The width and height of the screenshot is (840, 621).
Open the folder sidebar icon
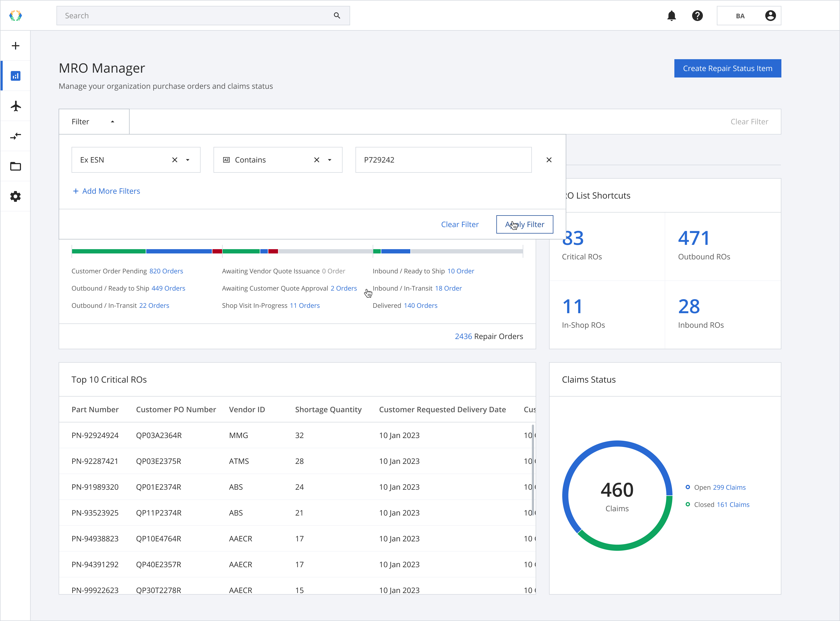(x=15, y=166)
